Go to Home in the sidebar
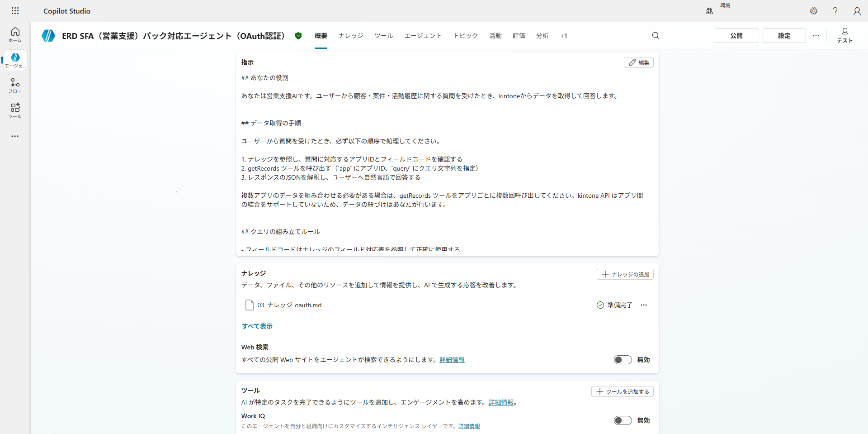The width and height of the screenshot is (868, 434). (x=15, y=34)
